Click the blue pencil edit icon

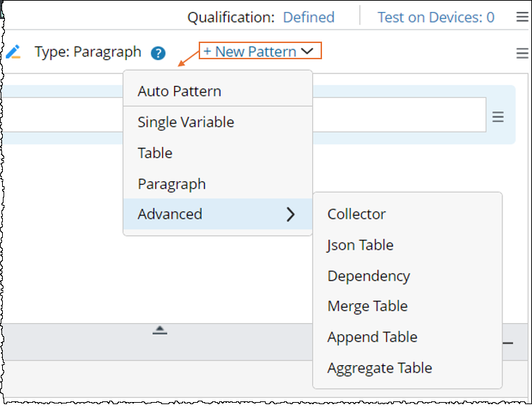pos(13,51)
